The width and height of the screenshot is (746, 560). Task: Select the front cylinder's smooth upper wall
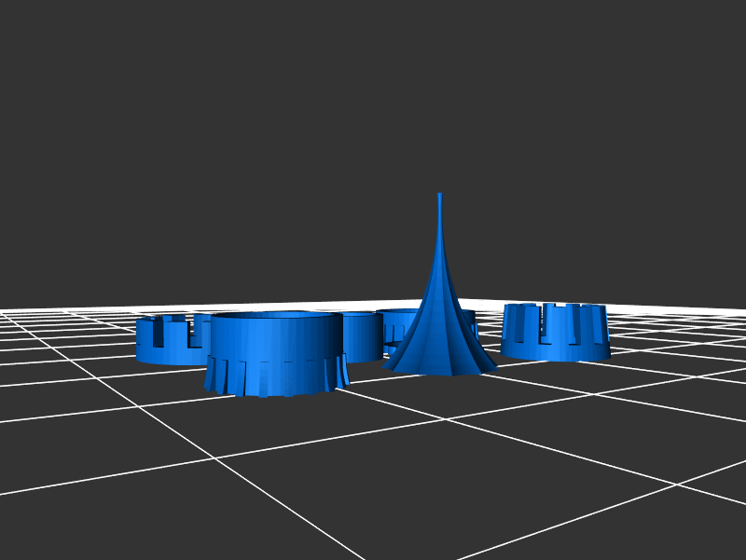click(x=272, y=337)
